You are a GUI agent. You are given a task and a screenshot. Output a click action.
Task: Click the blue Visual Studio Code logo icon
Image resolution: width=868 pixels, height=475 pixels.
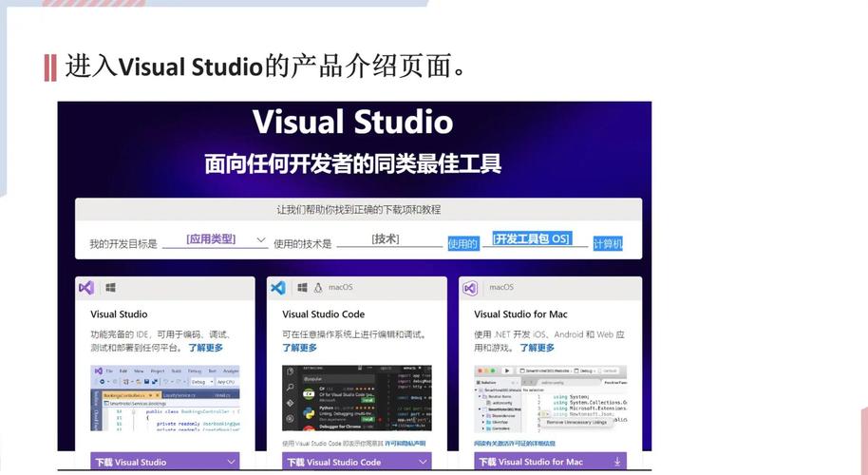tap(278, 287)
